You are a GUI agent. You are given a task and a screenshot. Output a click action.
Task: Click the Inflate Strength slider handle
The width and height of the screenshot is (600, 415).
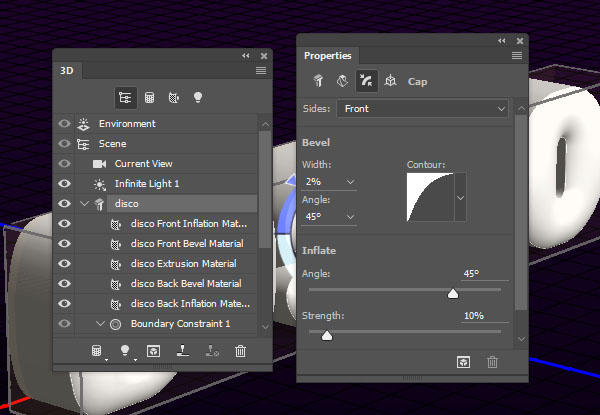(327, 335)
